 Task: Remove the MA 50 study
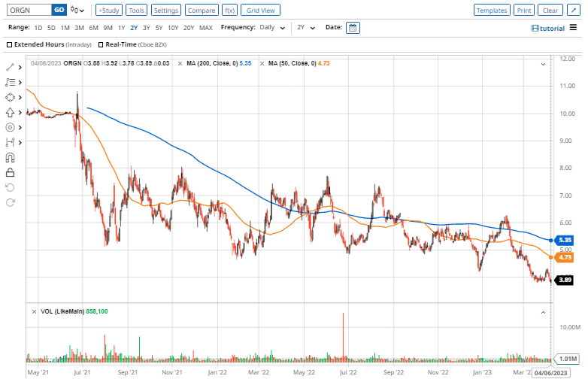click(262, 64)
